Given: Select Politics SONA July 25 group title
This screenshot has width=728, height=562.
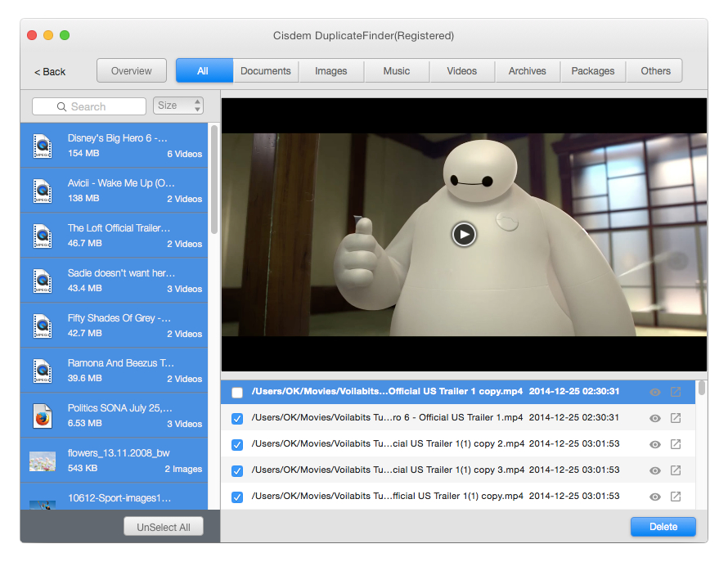Looking at the screenshot, I should [119, 408].
